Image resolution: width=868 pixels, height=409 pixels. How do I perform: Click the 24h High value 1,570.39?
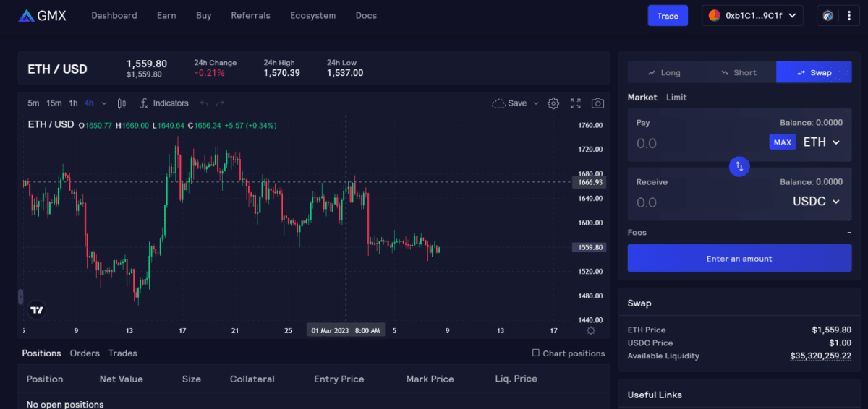[281, 73]
